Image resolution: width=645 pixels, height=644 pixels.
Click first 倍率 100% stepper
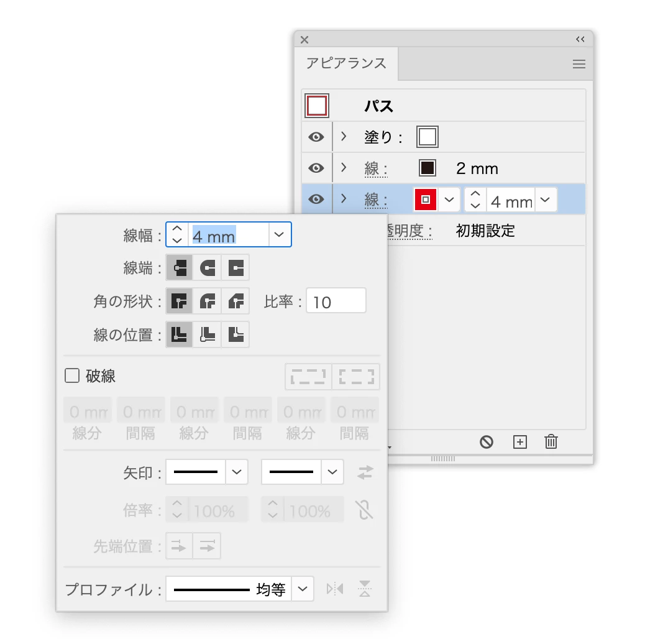(x=177, y=510)
